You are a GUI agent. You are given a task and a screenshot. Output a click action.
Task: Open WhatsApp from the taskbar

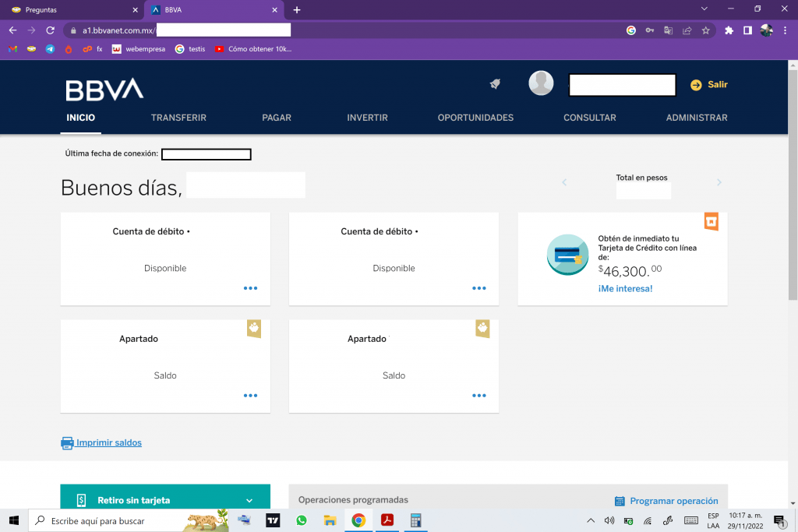pos(302,520)
